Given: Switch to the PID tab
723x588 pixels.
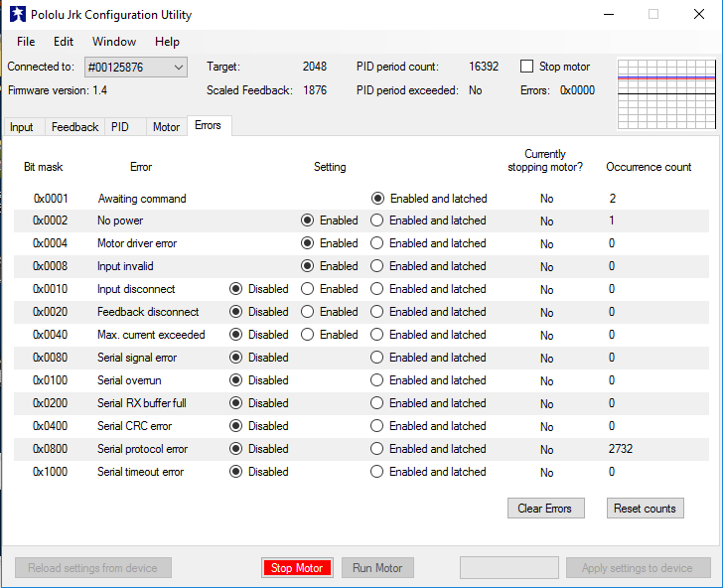Looking at the screenshot, I should tap(120, 127).
